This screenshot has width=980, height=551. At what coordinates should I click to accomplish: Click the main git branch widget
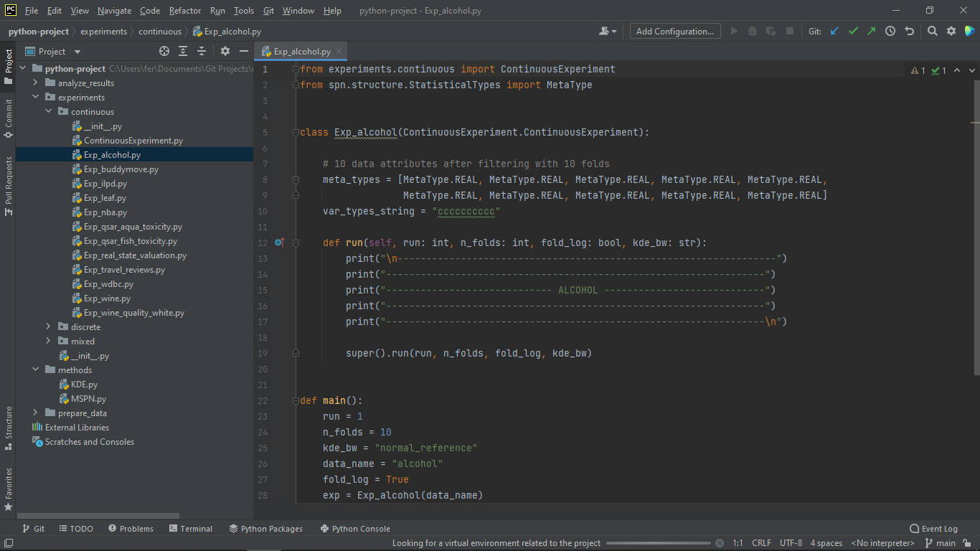[x=941, y=543]
